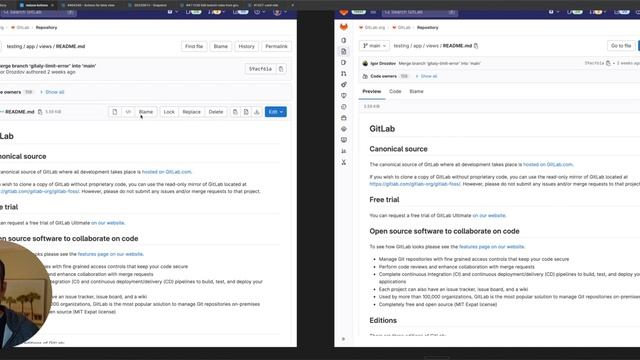Image resolution: width=640 pixels, height=360 pixels.
Task: Open Monitor icon in right sidebar
Action: [x=344, y=140]
